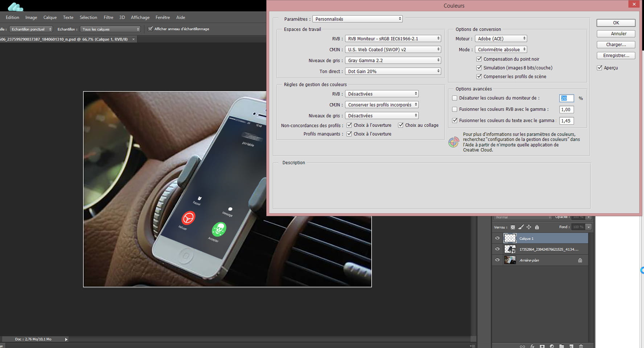
Task: Open the Mode Colorimétrie absolue dropdown
Action: (501, 49)
